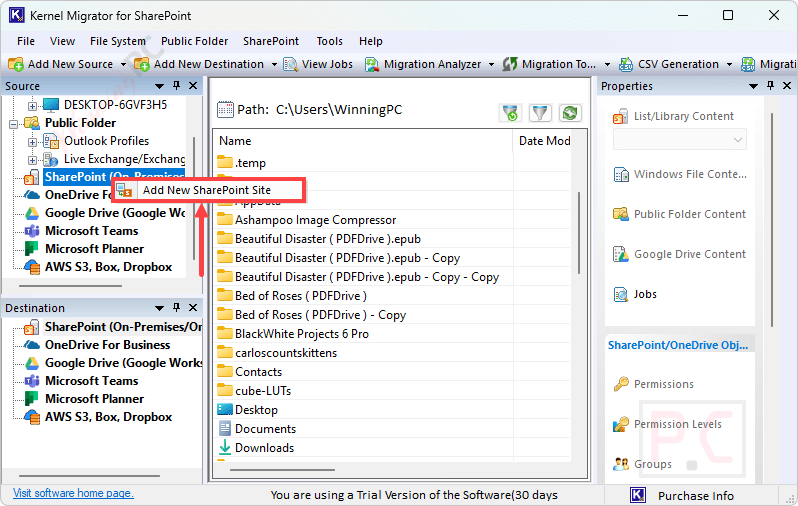Pin the Destination panel
The image size is (798, 506).
[x=176, y=307]
